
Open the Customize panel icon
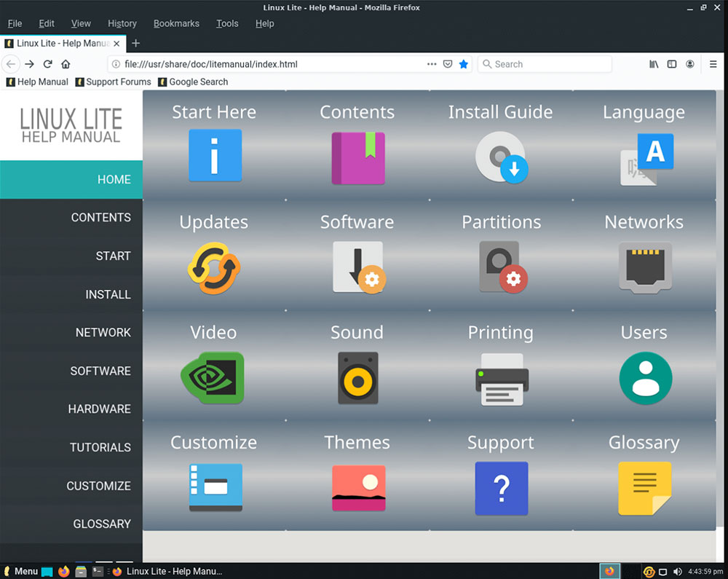216,487
